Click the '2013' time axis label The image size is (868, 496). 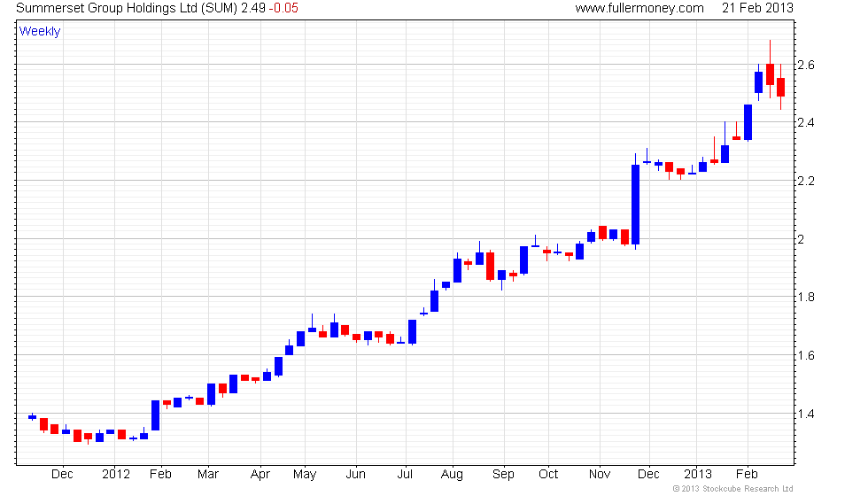coord(698,475)
